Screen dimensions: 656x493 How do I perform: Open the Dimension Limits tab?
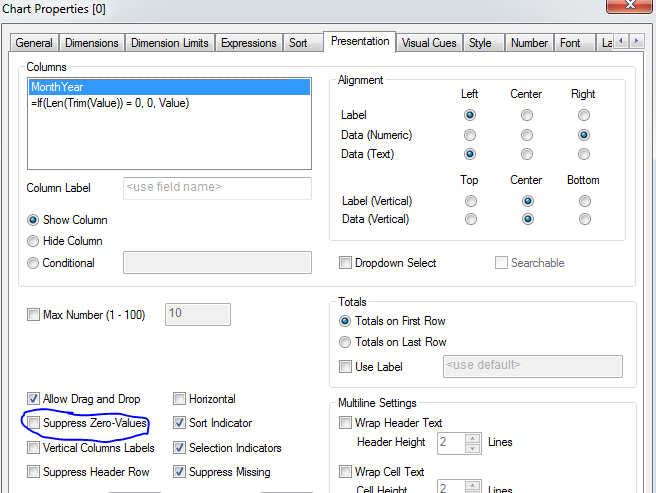tap(169, 43)
